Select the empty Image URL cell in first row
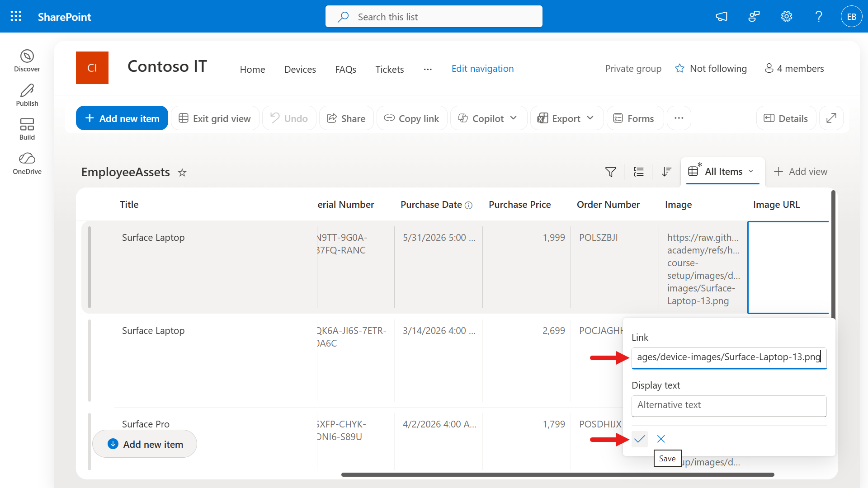This screenshot has width=868, height=488. click(x=788, y=267)
